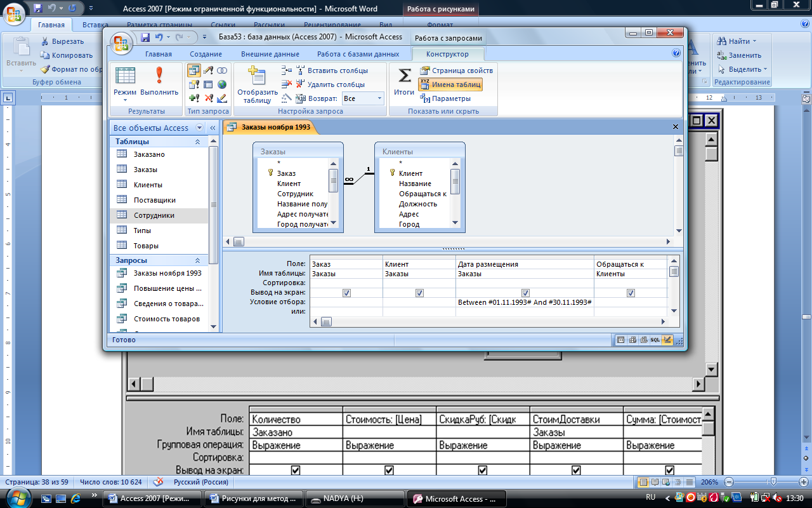Save the Access database via quick toolbar
812x508 pixels.
(145, 37)
